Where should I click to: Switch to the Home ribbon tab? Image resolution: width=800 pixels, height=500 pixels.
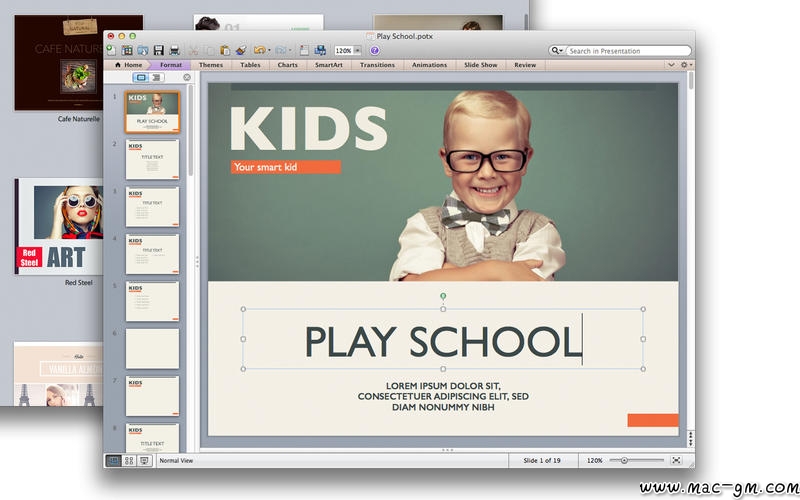129,65
